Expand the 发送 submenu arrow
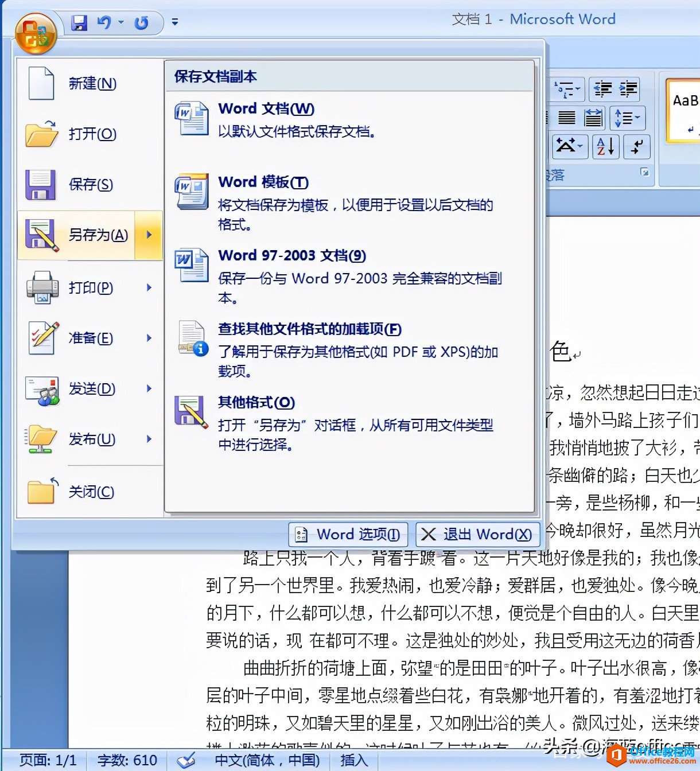 (x=149, y=388)
